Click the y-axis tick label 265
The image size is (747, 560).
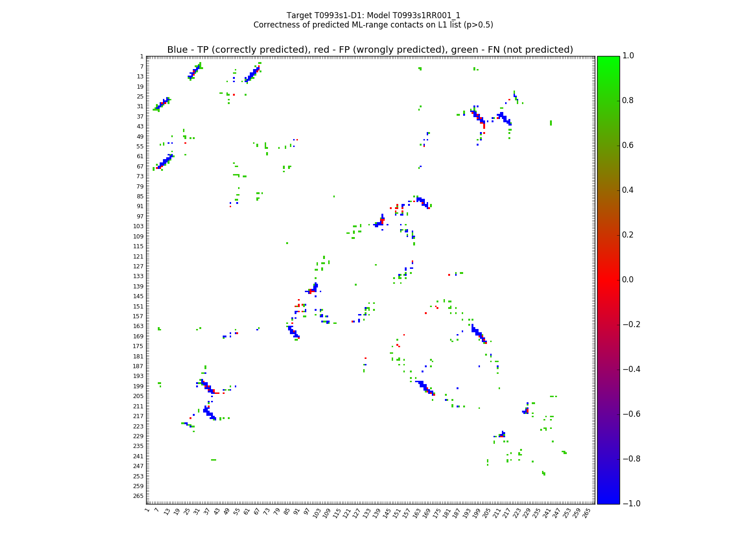tap(139, 496)
